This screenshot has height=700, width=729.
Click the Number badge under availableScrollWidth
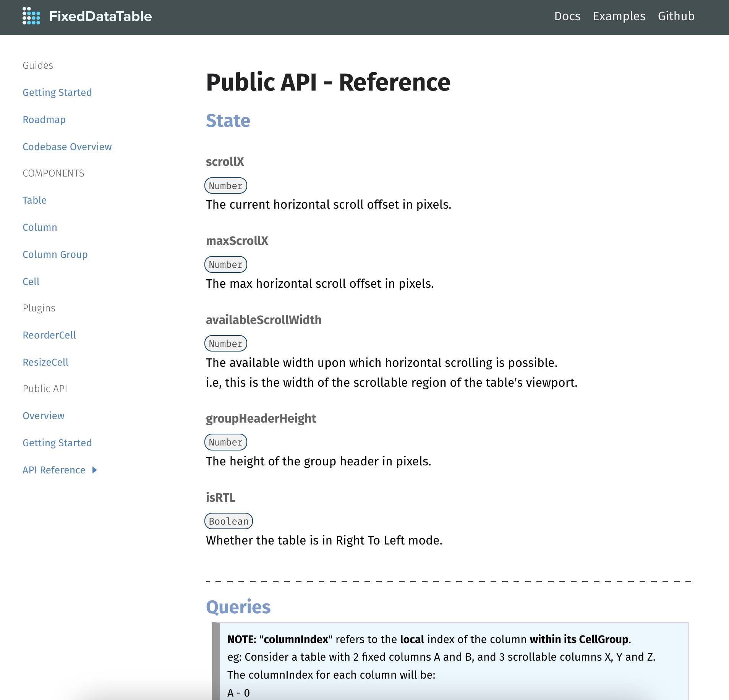point(226,344)
